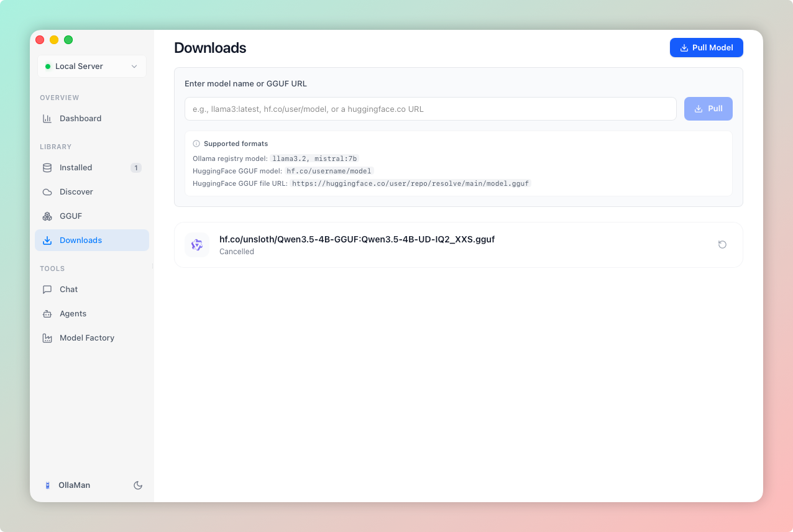Go to Installed models
Image resolution: width=793 pixels, height=532 pixels.
(x=92, y=168)
